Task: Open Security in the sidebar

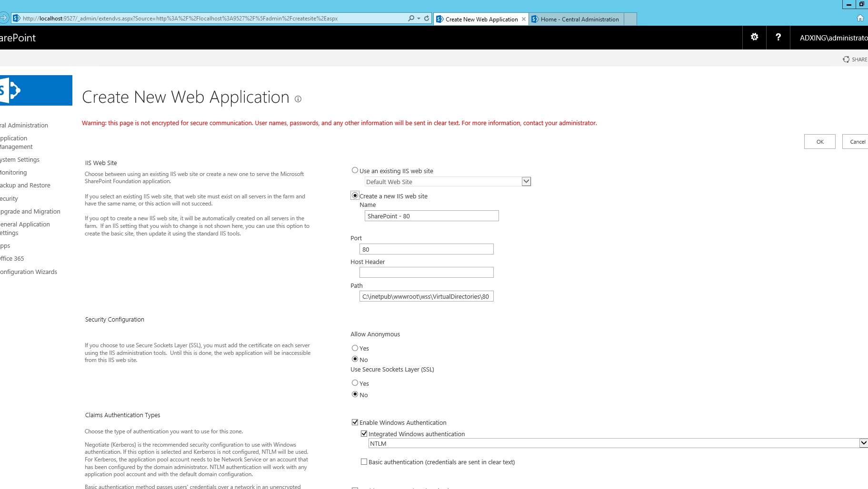Action: tap(9, 199)
